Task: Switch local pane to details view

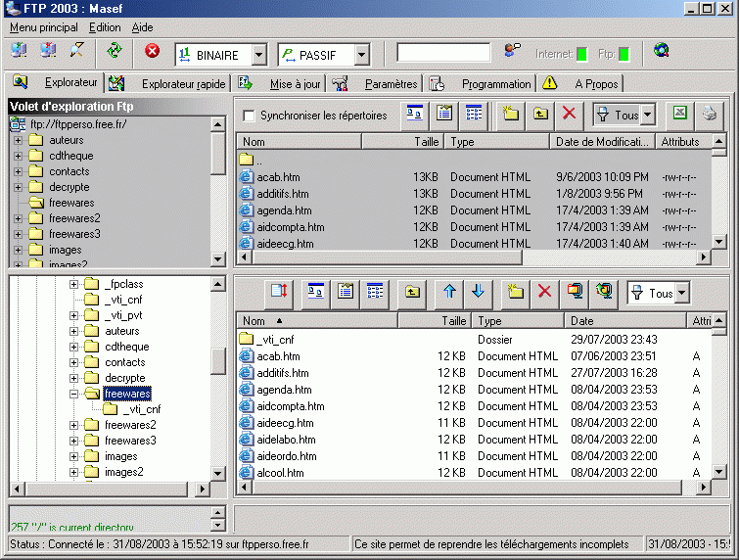Action: (x=375, y=293)
